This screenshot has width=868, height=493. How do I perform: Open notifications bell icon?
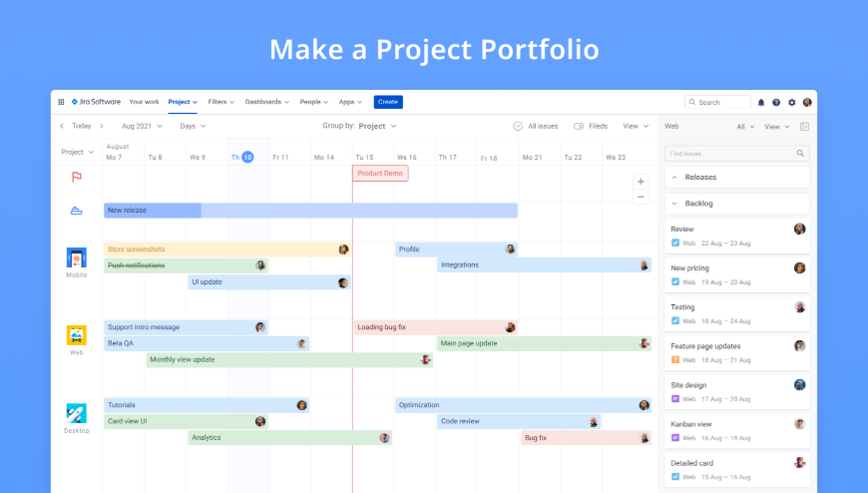coord(761,103)
